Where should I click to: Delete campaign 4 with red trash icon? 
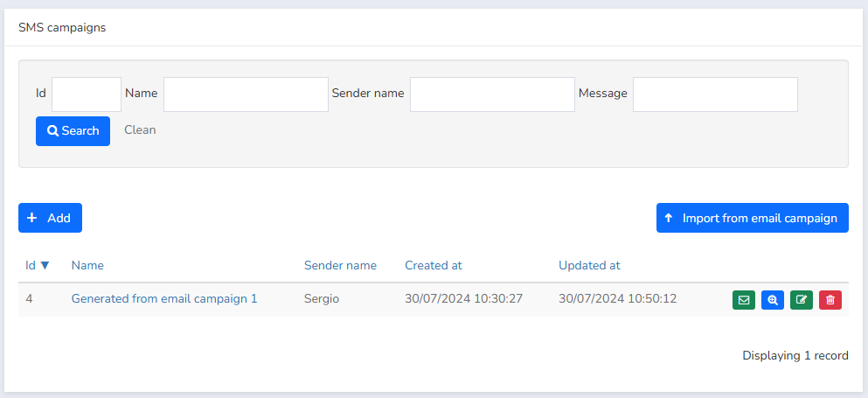[x=830, y=300]
